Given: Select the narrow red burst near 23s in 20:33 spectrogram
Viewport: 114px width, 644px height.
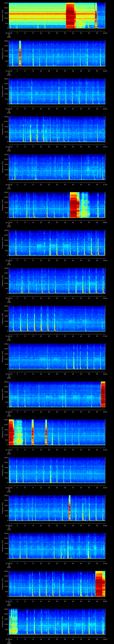Looking at the screenshot, I should (46, 432).
